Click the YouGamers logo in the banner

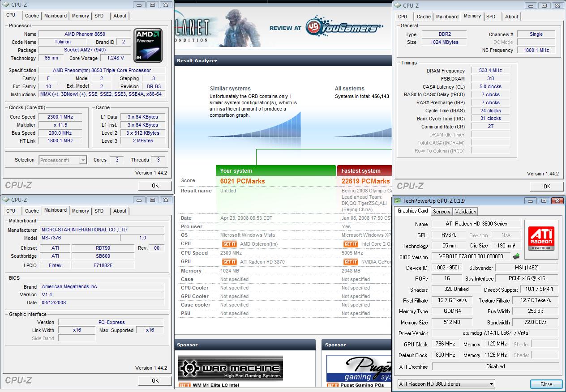click(344, 27)
